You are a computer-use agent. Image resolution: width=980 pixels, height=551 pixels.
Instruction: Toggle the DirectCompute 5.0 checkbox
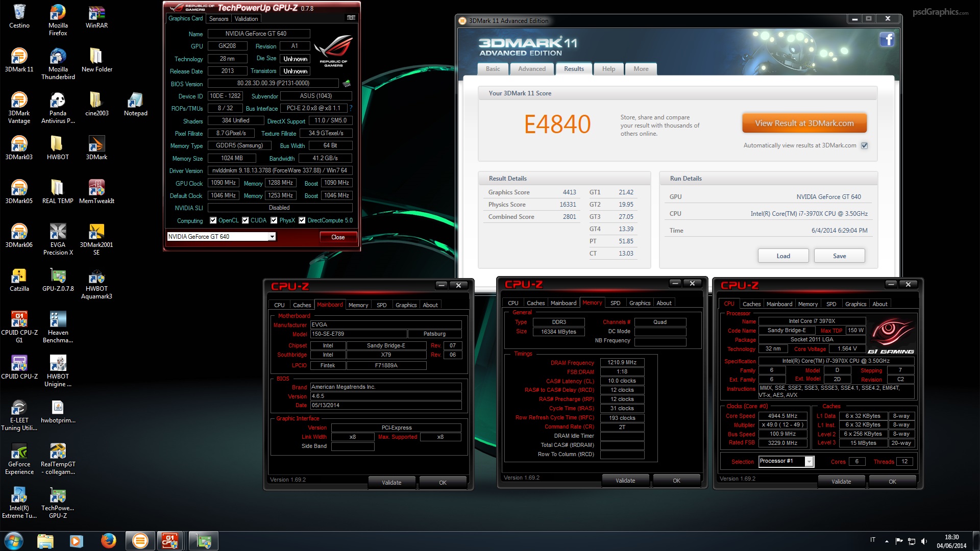tap(302, 220)
